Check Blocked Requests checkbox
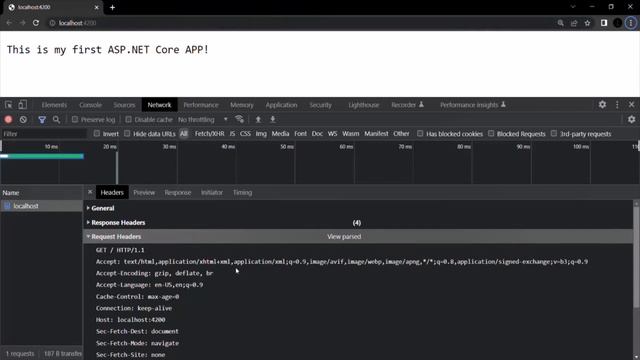Image resolution: width=640 pixels, height=360 pixels. point(491,133)
